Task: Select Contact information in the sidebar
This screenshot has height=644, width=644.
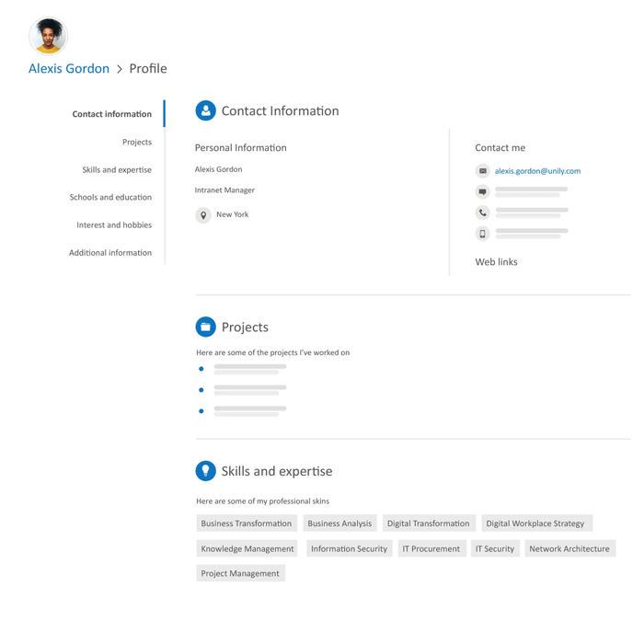Action: pos(111,115)
